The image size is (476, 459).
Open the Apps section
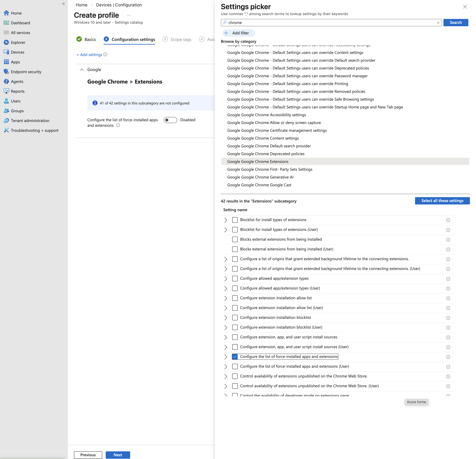tap(15, 62)
